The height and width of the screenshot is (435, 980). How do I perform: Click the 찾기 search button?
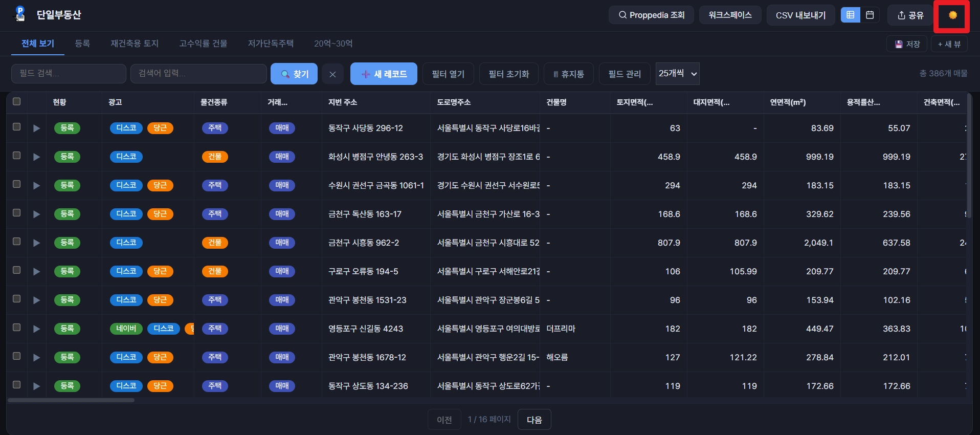294,74
